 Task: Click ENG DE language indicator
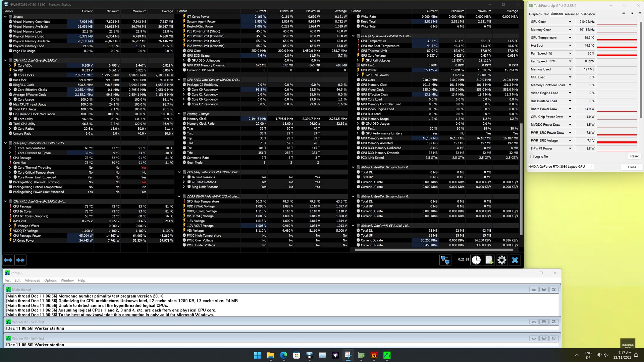(x=588, y=355)
